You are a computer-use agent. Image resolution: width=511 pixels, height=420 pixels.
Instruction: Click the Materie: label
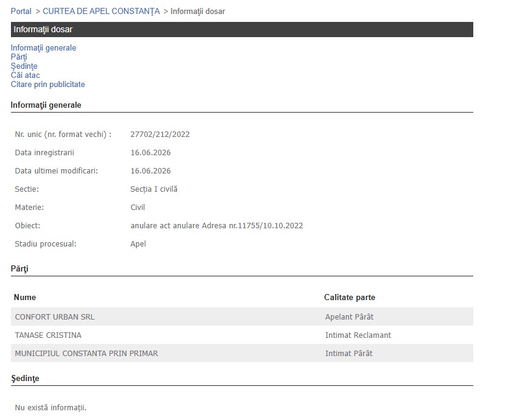[x=29, y=208]
